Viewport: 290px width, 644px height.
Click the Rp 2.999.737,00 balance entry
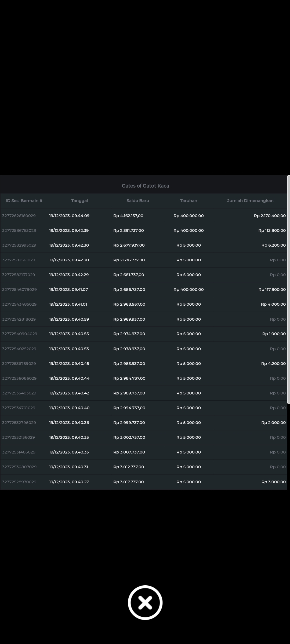click(129, 423)
